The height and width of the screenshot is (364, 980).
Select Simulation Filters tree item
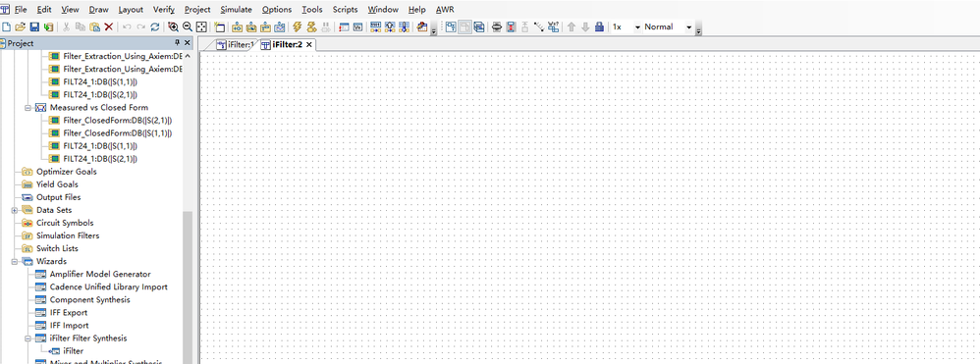click(x=68, y=236)
